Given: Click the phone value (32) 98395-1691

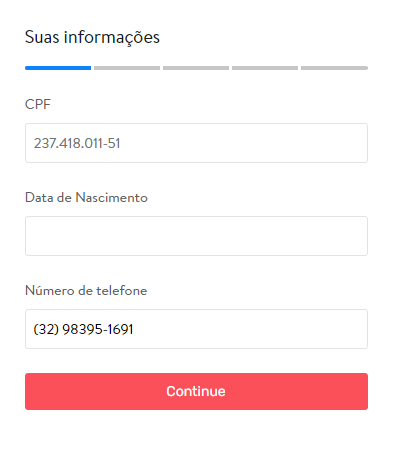Looking at the screenshot, I should pos(83,329).
